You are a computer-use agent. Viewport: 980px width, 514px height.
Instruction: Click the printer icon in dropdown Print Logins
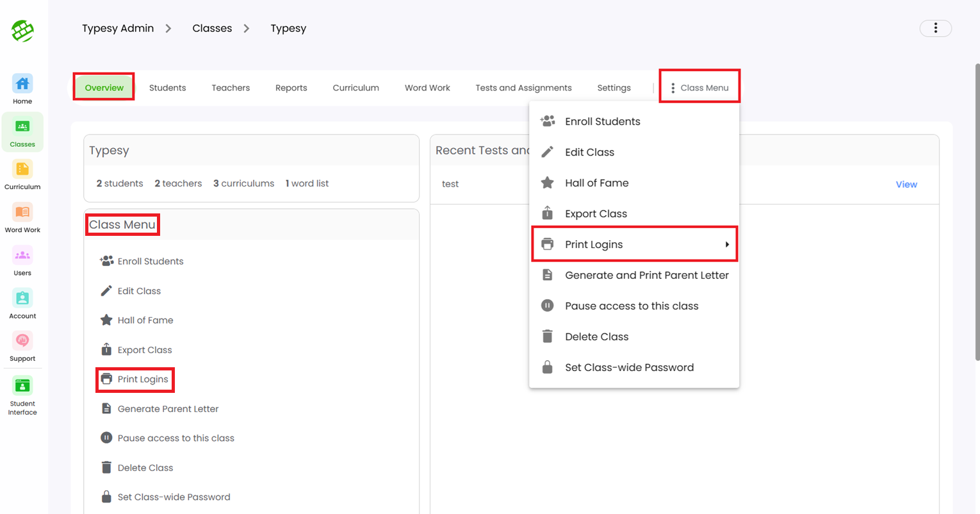coord(547,244)
